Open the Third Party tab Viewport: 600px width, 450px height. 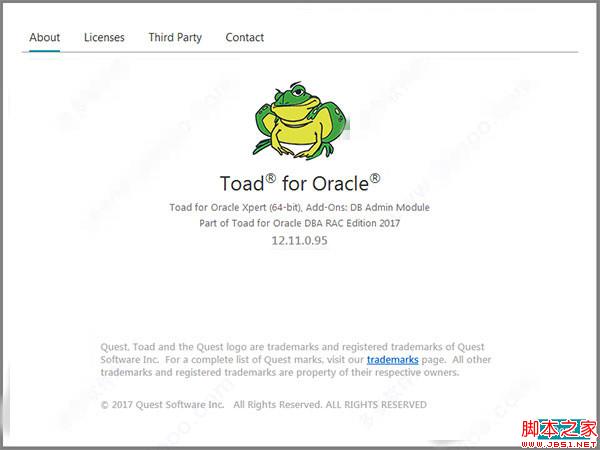175,38
